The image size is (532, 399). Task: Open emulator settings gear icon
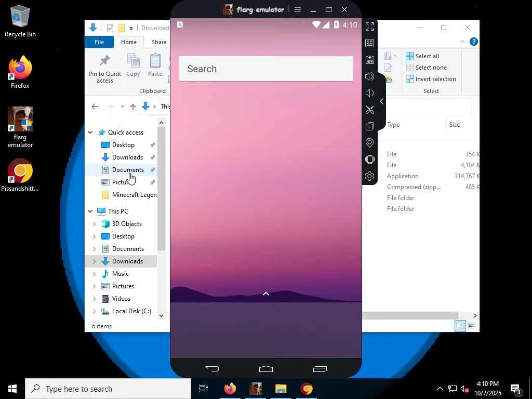369,176
